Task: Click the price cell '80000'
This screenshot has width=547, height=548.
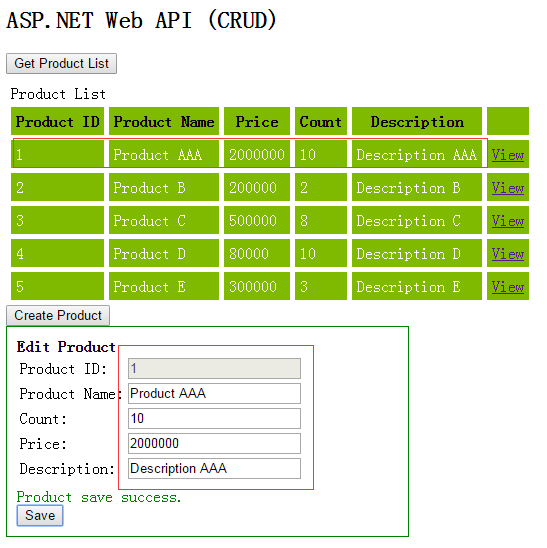Action: (257, 253)
